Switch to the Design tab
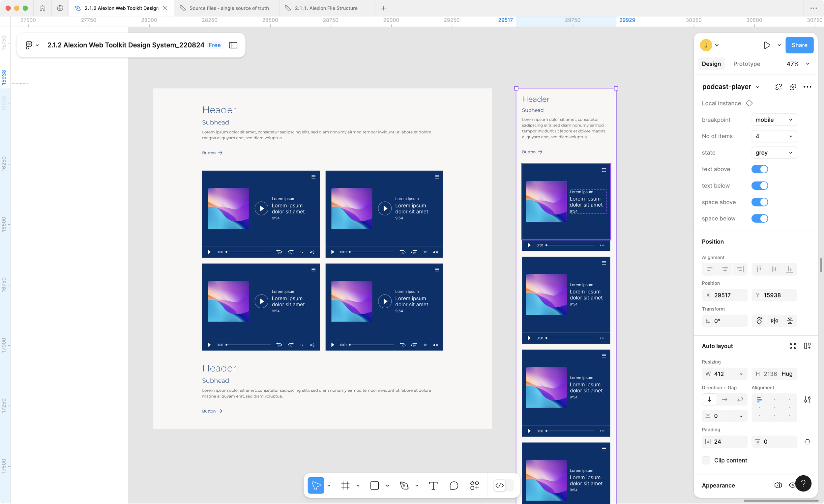Viewport: 824px width, 504px height. click(x=711, y=64)
